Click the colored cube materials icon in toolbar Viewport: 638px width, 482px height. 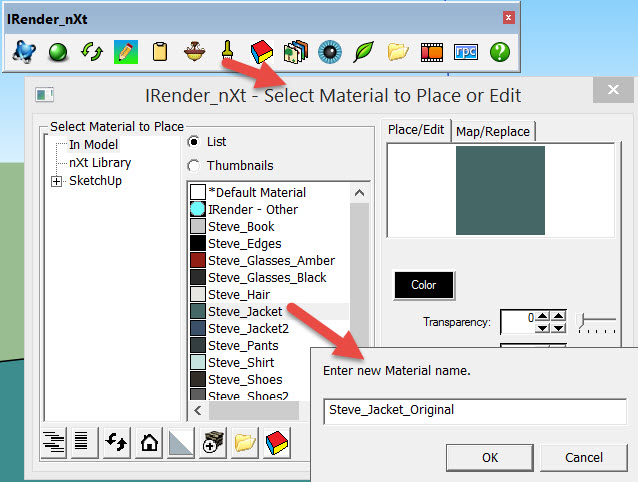[261, 51]
